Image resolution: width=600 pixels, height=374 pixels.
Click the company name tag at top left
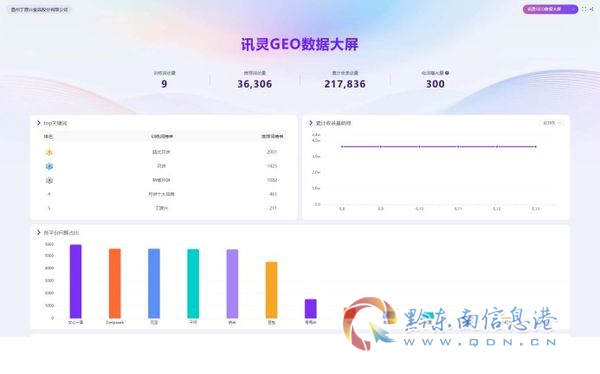tap(39, 10)
